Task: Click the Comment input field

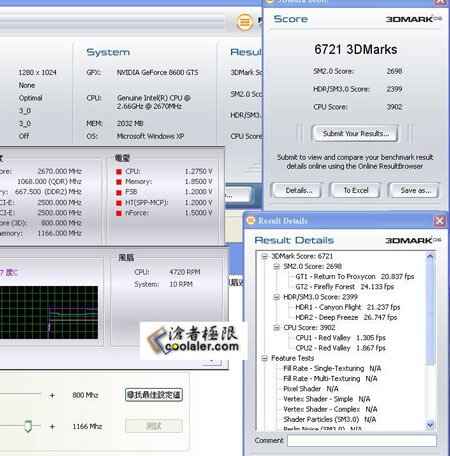Action: (362, 440)
